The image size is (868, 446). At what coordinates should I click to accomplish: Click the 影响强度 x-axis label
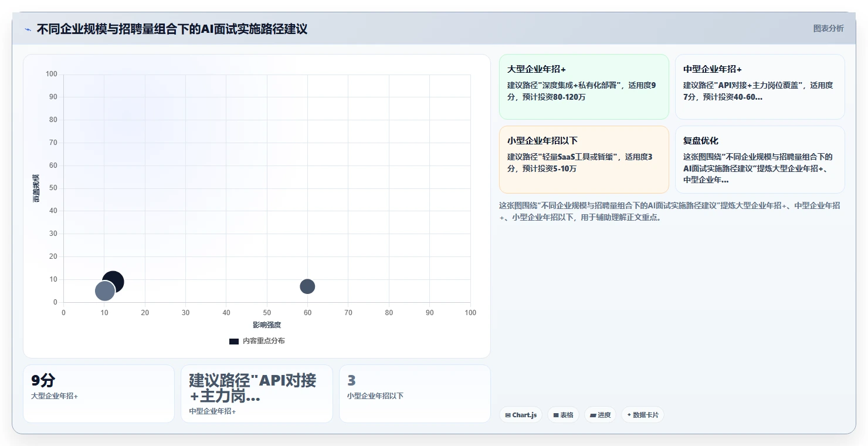tap(267, 325)
